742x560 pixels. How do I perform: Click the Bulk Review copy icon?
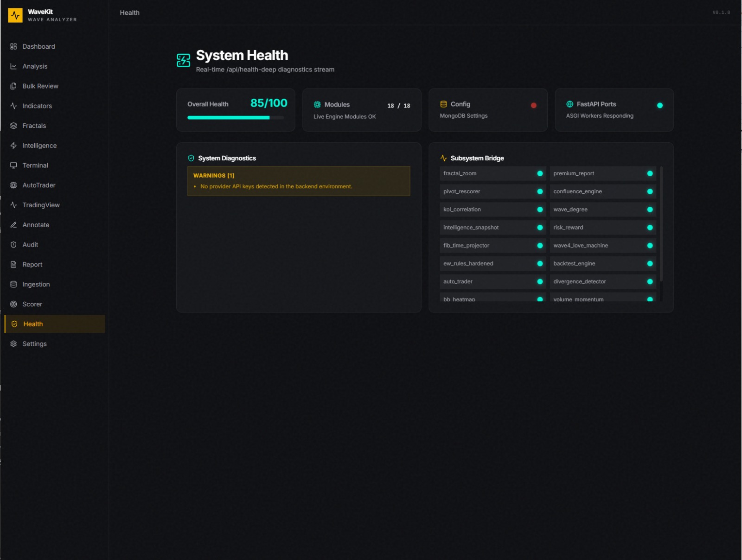point(13,86)
